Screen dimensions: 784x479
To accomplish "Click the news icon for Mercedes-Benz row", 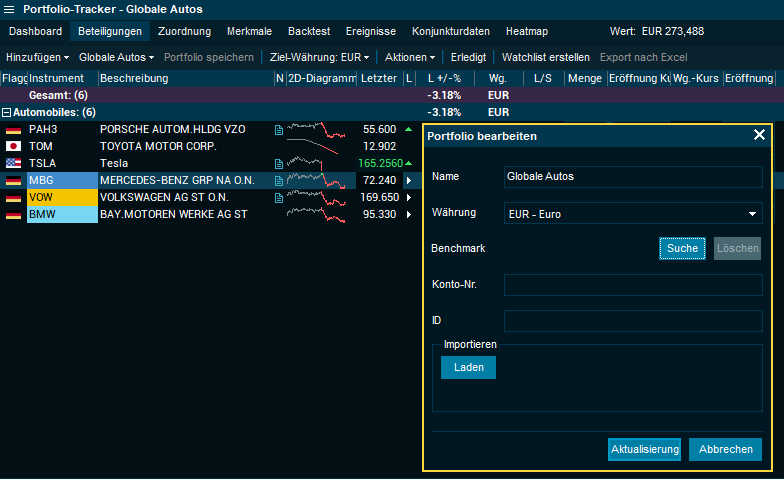I will [279, 181].
